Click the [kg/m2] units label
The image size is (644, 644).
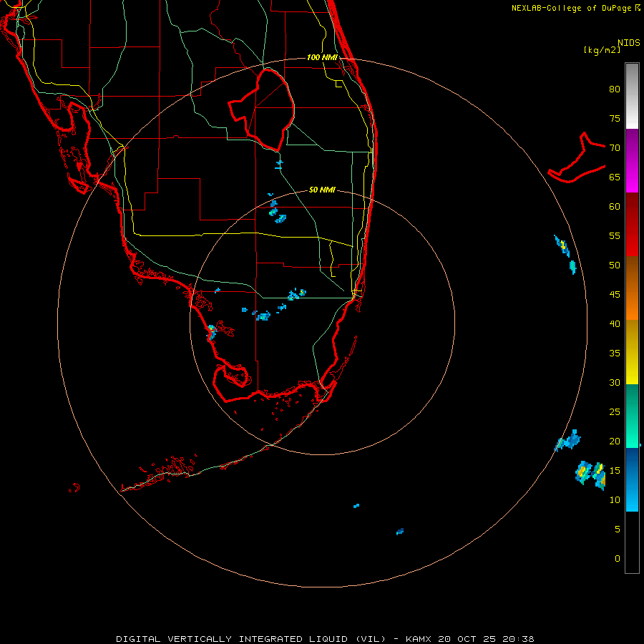(602, 50)
